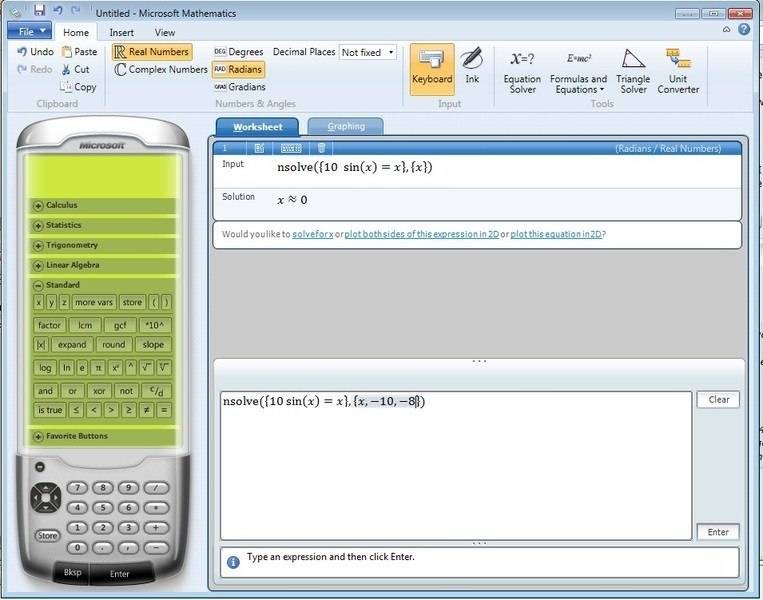
Task: Click 'plot this equation in 2D' link
Action: tap(556, 234)
